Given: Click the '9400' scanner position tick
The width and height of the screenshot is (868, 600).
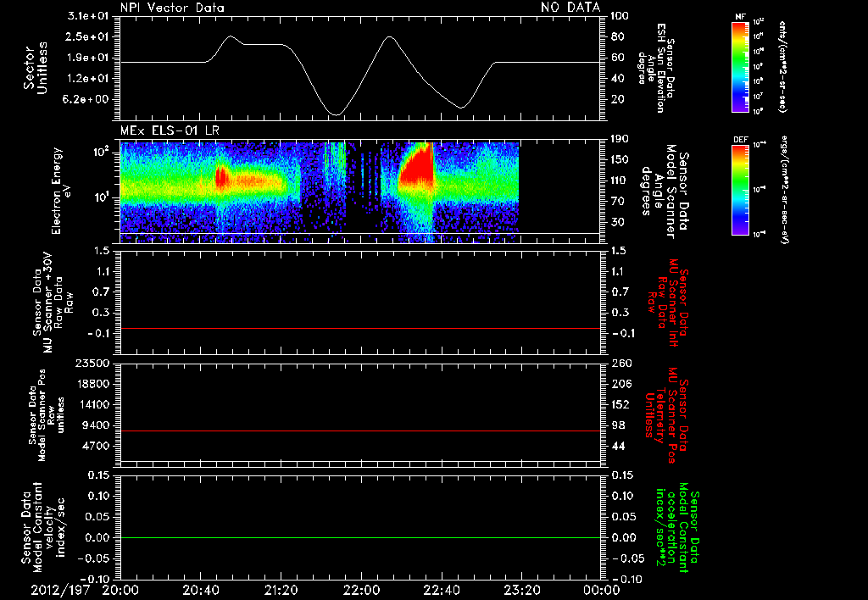Looking at the screenshot, I should [95, 425].
